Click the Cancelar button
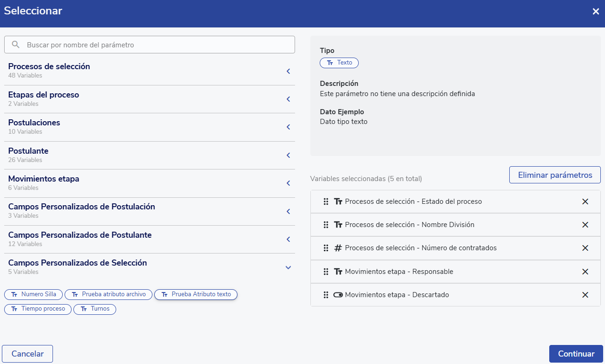Screen dimensions: 605x364 point(27,354)
